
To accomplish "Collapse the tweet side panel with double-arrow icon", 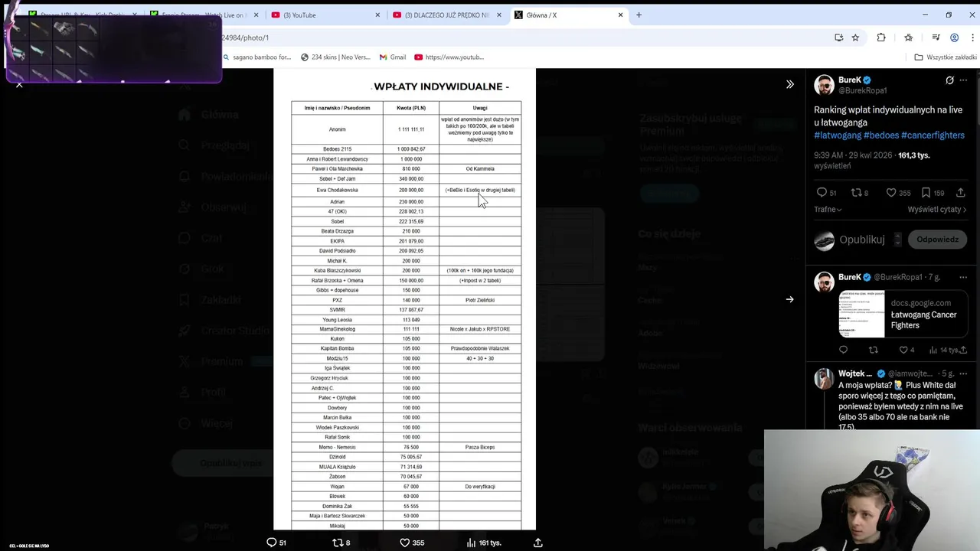I will [x=790, y=84].
